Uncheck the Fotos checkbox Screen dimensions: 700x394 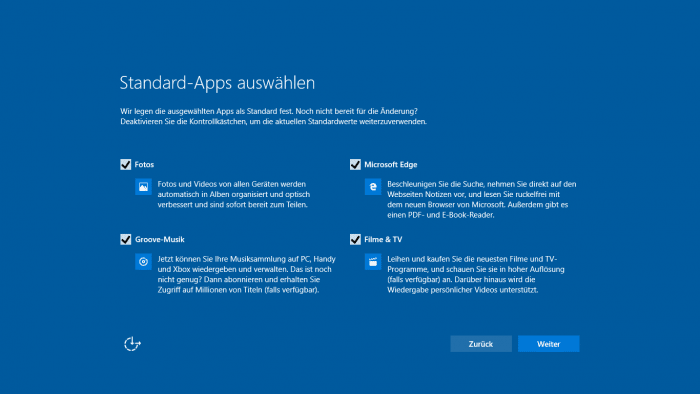click(x=125, y=165)
